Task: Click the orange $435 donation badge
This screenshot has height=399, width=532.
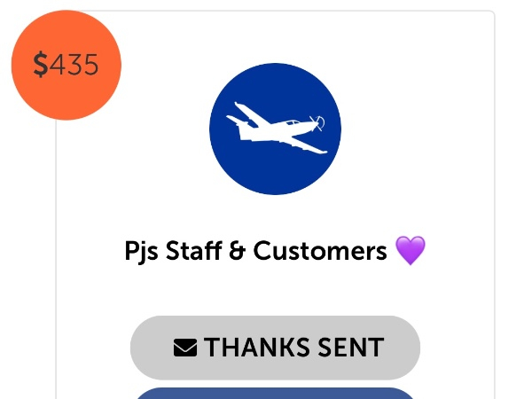Action: (66, 65)
